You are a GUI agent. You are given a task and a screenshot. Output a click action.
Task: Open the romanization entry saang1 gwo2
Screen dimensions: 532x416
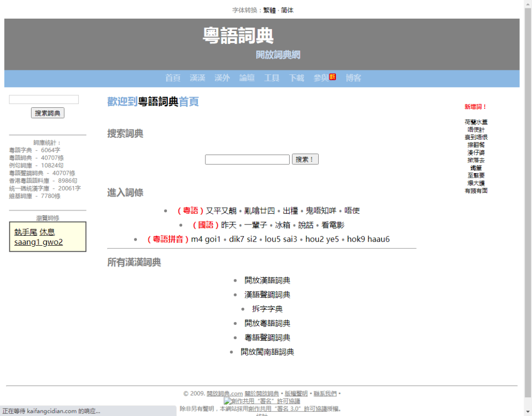coord(38,242)
